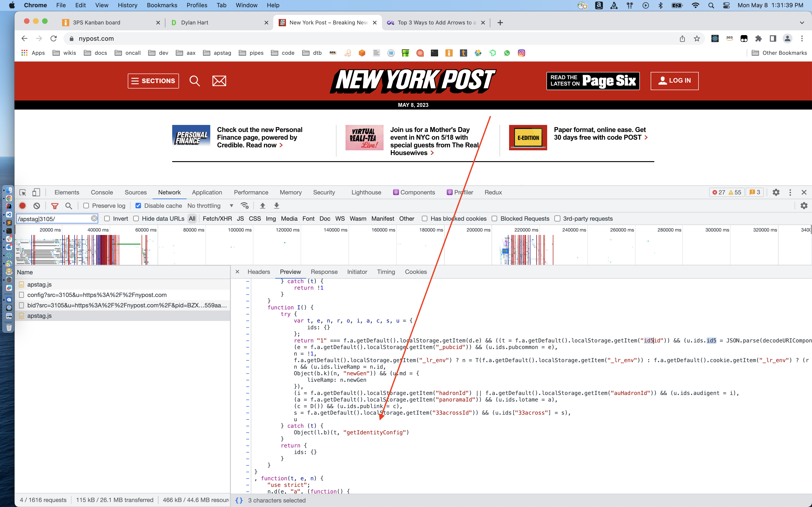Uncheck the Disable cache checkbox

click(x=138, y=206)
